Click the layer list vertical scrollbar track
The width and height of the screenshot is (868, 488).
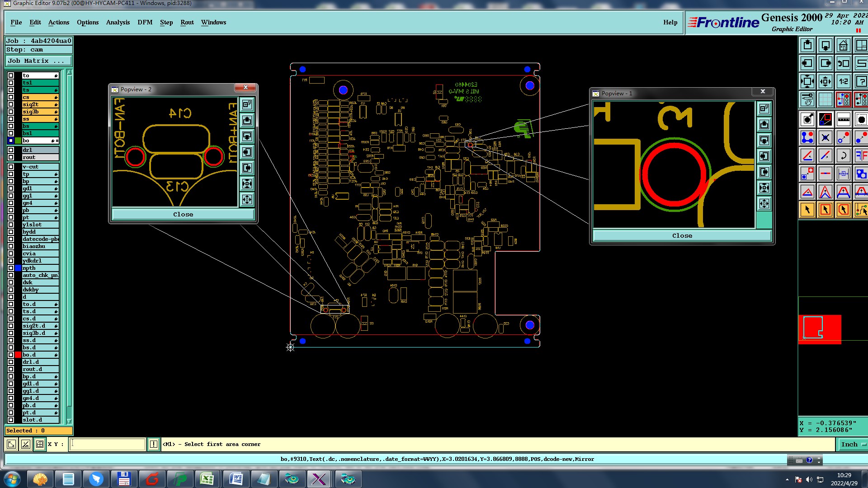[69, 246]
